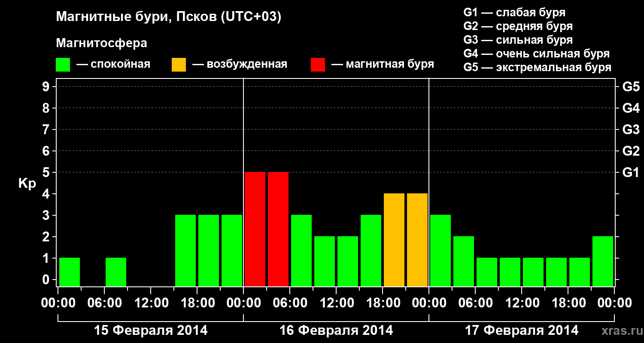644x343 pixels.
Task: Click the '— возбужденная' legend label
Action: click(240, 65)
